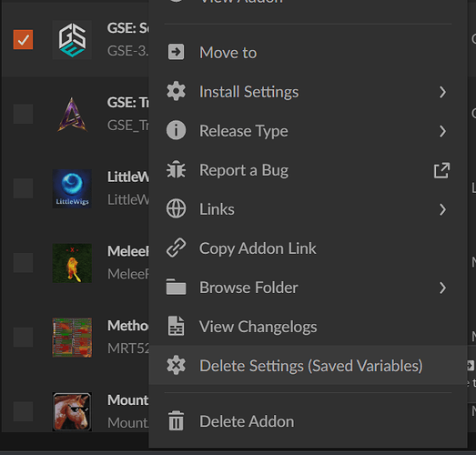The image size is (476, 455).
Task: Expand the Install Settings submenu chevron
Action: (x=443, y=92)
